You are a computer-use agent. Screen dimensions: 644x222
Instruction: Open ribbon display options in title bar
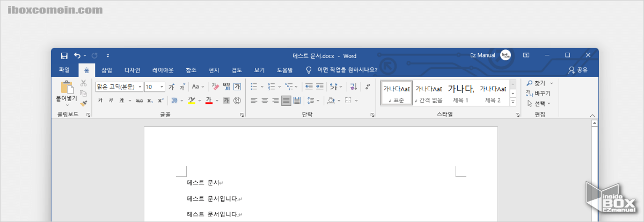(526, 55)
